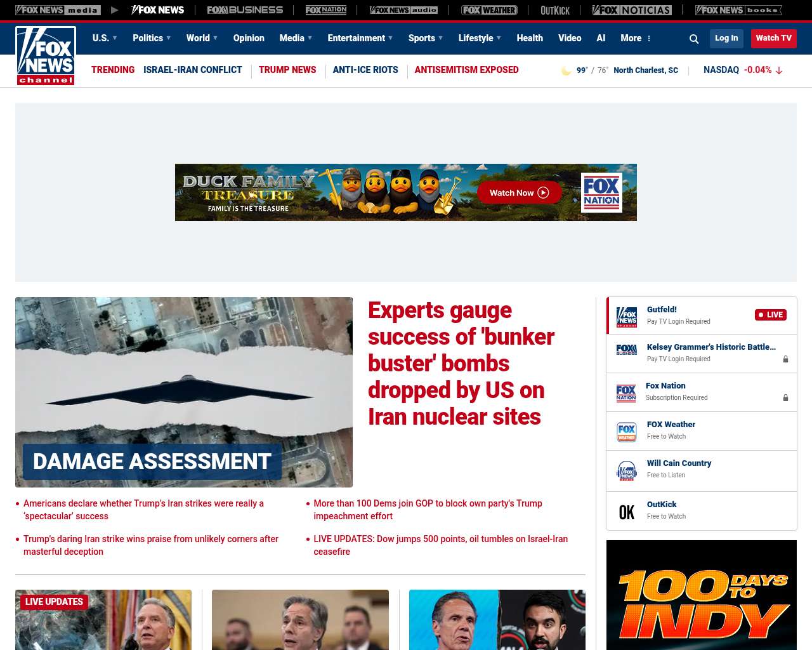Viewport: 812px width, 650px height.
Task: Click NASDAQ -0.04% ticker value
Action: [x=757, y=70]
